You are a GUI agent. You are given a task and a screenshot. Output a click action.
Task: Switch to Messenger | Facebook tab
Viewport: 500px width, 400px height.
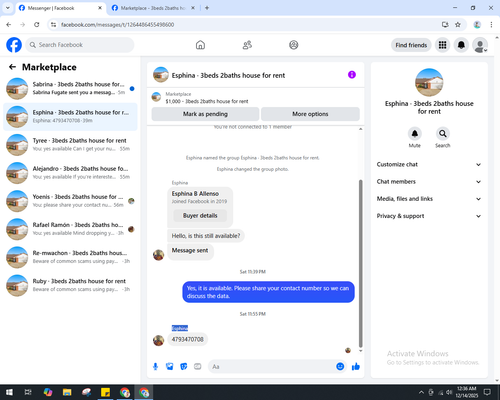pyautogui.click(x=61, y=8)
